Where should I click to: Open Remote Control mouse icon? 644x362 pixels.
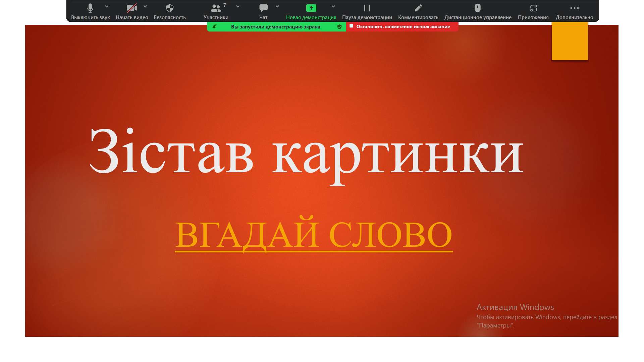tap(478, 8)
